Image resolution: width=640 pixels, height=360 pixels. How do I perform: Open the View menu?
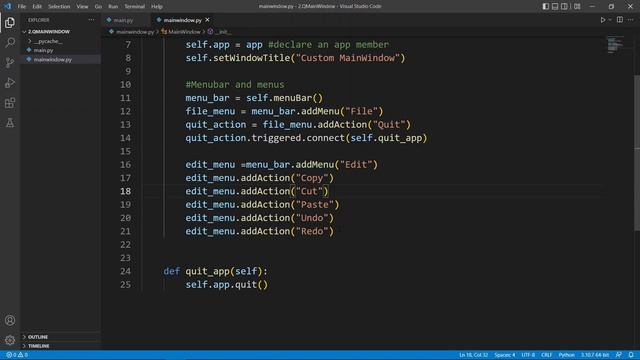coord(82,7)
